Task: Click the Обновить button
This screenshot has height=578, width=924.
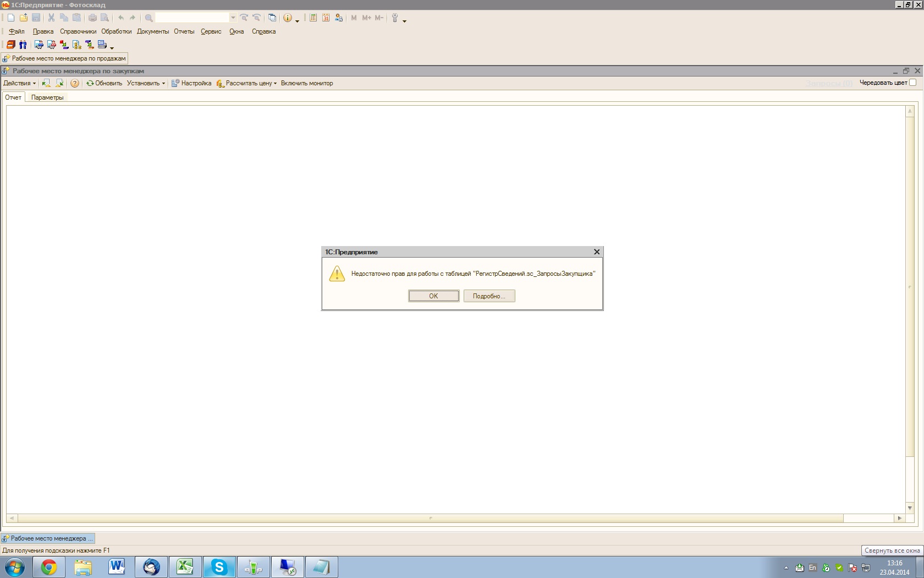Action: (x=104, y=83)
